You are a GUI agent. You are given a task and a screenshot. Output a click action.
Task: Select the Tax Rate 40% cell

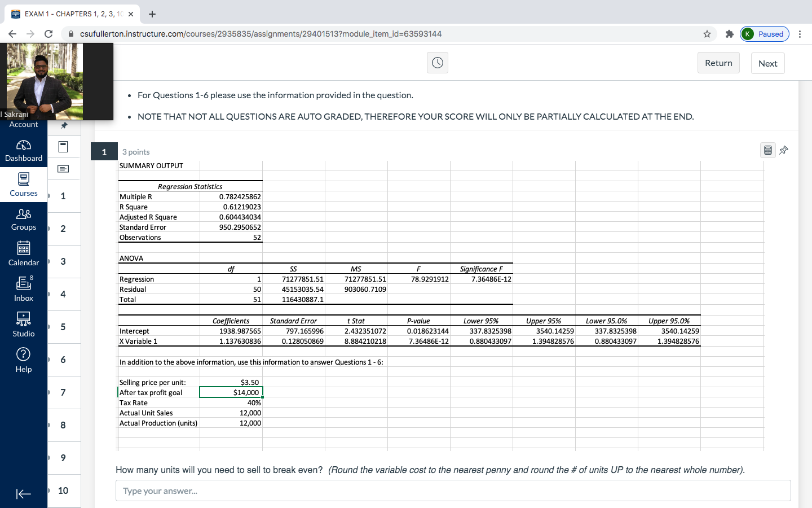pyautogui.click(x=254, y=402)
